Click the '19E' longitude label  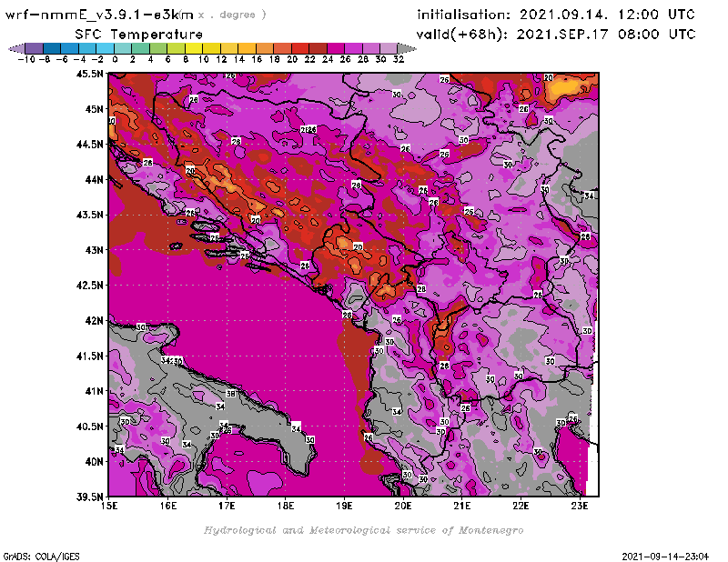click(345, 506)
